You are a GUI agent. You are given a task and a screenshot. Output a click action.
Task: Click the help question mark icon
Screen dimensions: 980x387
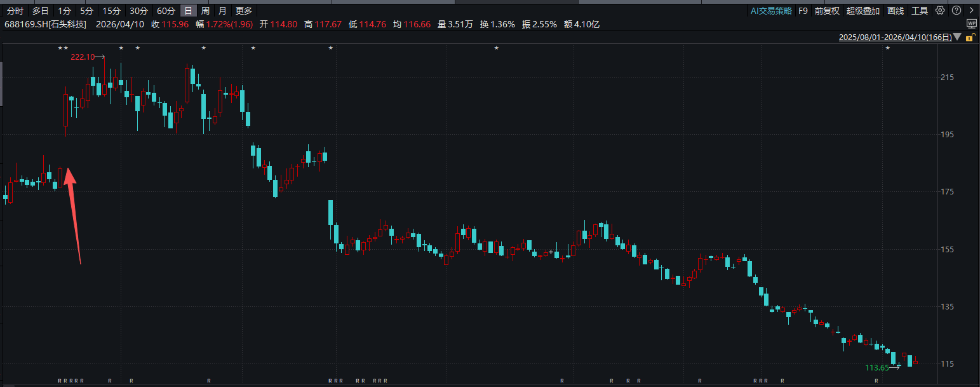[x=956, y=10]
